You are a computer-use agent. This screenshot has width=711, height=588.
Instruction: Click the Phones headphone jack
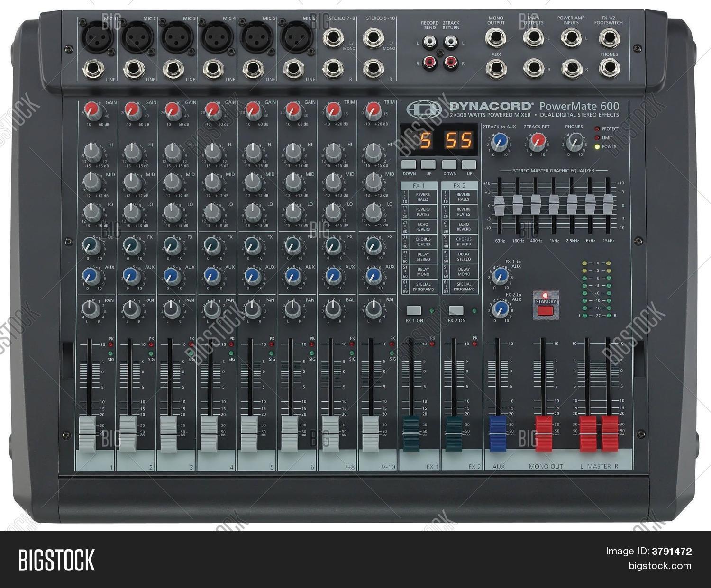[609, 69]
